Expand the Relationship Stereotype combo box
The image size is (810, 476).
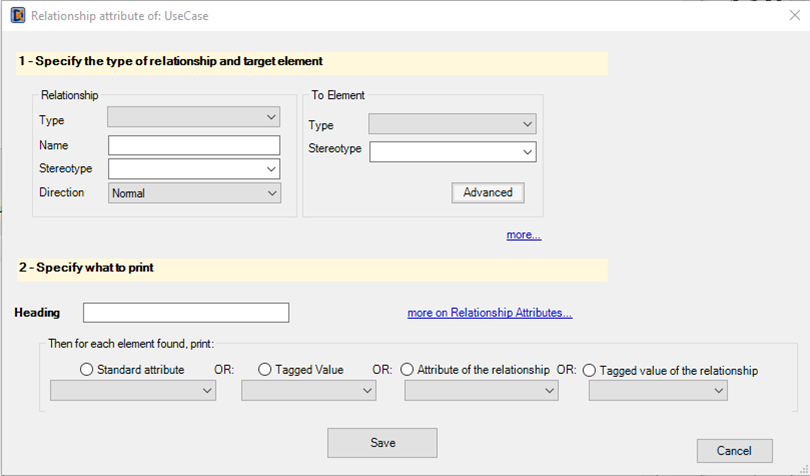coord(194,168)
